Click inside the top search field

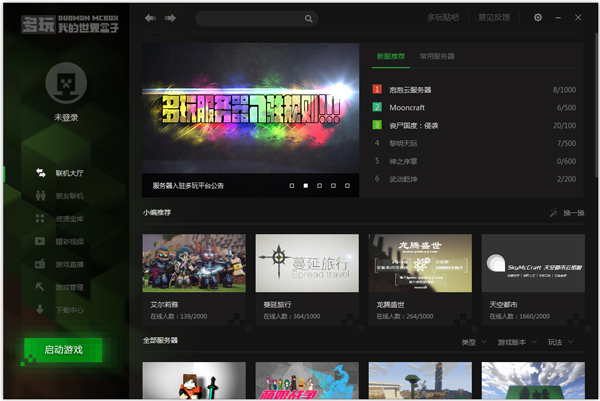[251, 18]
